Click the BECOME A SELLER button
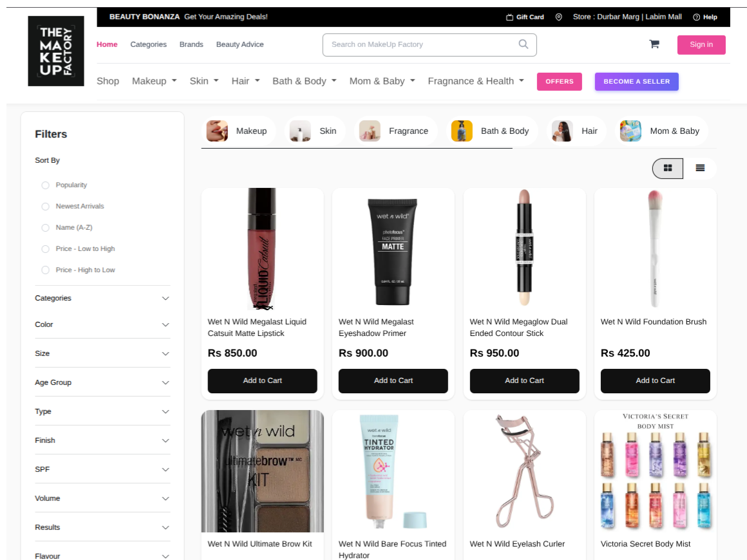 (636, 82)
